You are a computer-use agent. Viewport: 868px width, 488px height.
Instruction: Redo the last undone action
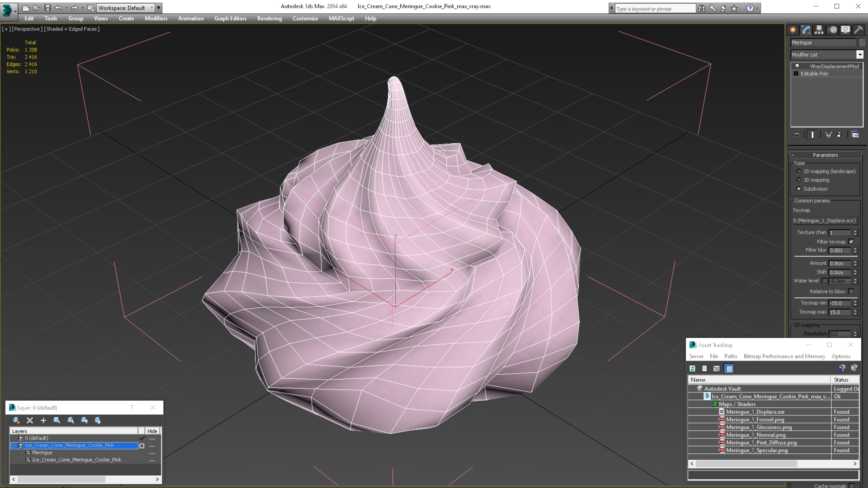(x=74, y=8)
